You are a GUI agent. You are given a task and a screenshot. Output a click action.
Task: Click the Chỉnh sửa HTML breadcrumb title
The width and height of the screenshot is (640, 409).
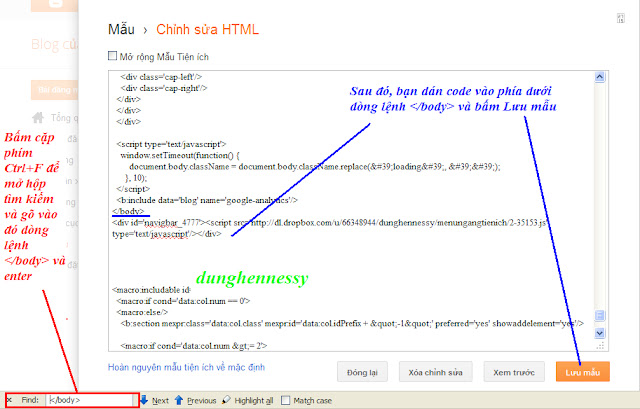(207, 29)
